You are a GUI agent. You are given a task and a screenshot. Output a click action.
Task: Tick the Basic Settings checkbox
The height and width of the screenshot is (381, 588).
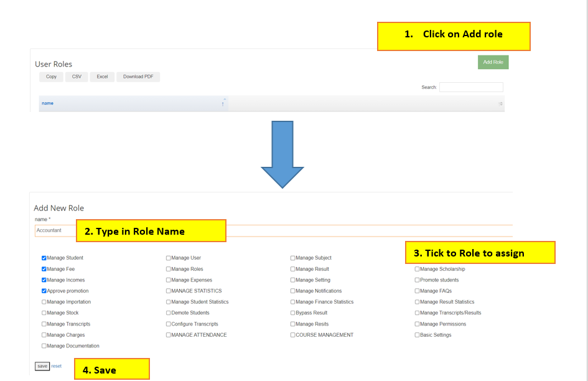[418, 335]
